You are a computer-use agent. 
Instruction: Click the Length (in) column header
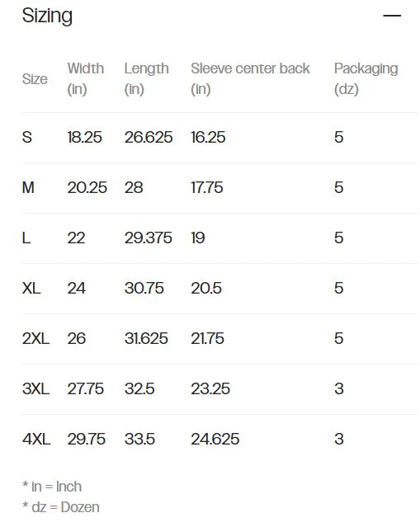[146, 78]
